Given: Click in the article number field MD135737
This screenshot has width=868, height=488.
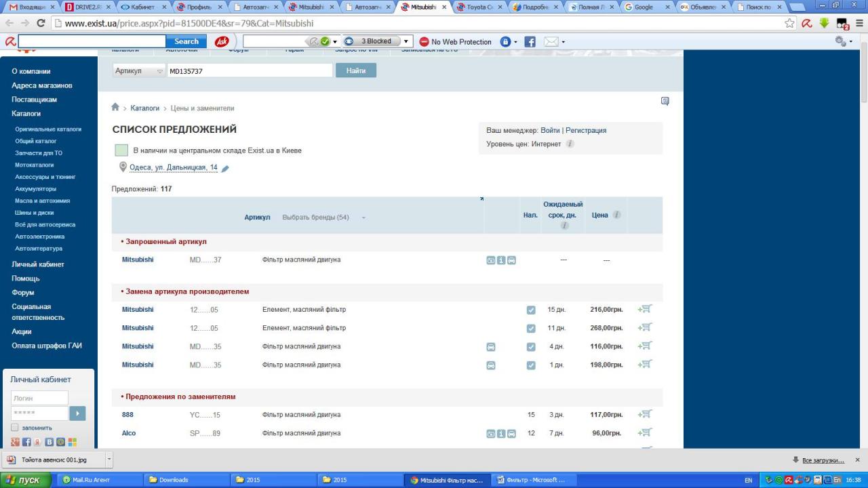Looking at the screenshot, I should point(250,70).
